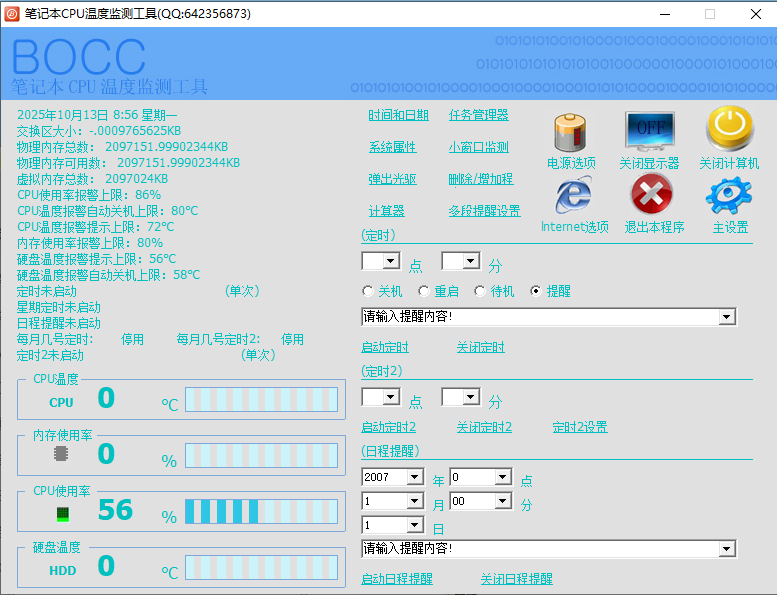Click the memory chip icon
This screenshot has width=777, height=595.
tap(62, 453)
